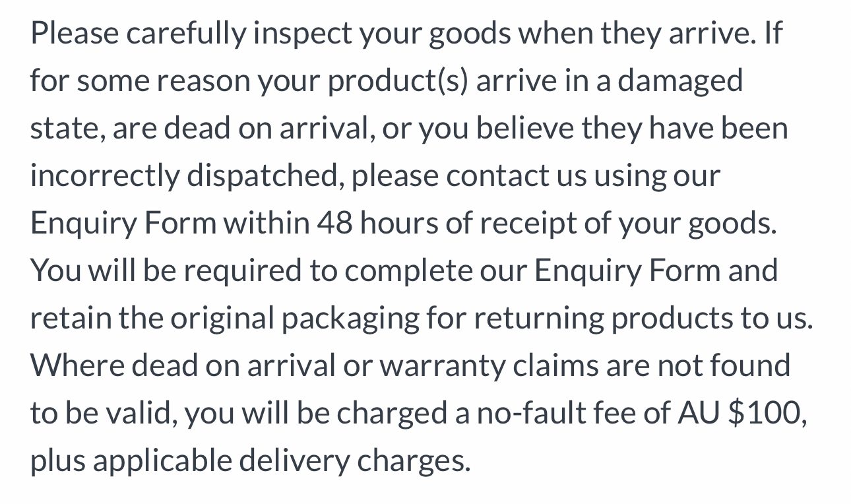Click the word "product(s)"
Viewport: 851px width, 504px height.
(x=396, y=82)
